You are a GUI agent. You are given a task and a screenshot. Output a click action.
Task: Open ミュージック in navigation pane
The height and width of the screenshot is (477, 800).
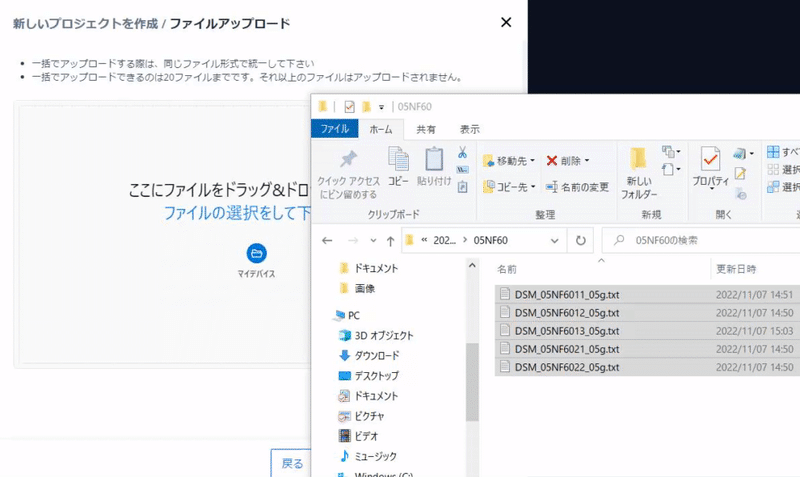pyautogui.click(x=368, y=456)
